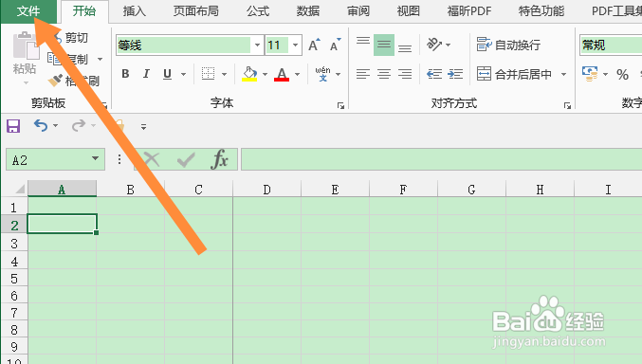Click into the formula bar

[441, 159]
